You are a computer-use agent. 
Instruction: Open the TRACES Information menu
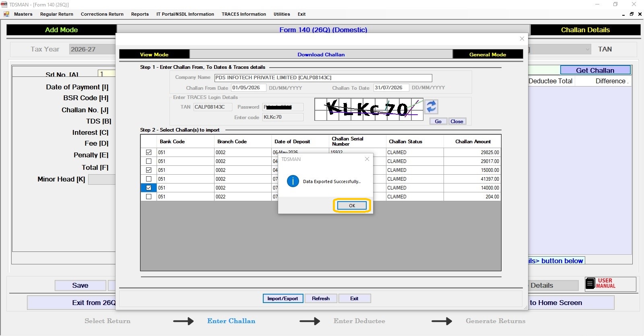pos(244,14)
